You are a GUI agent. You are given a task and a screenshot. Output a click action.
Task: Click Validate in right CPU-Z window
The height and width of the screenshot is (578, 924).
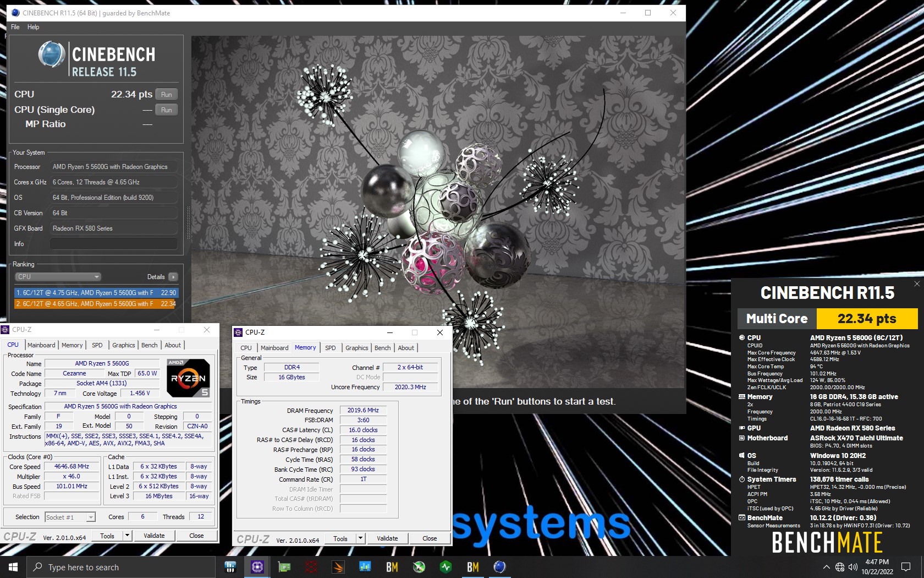point(387,538)
